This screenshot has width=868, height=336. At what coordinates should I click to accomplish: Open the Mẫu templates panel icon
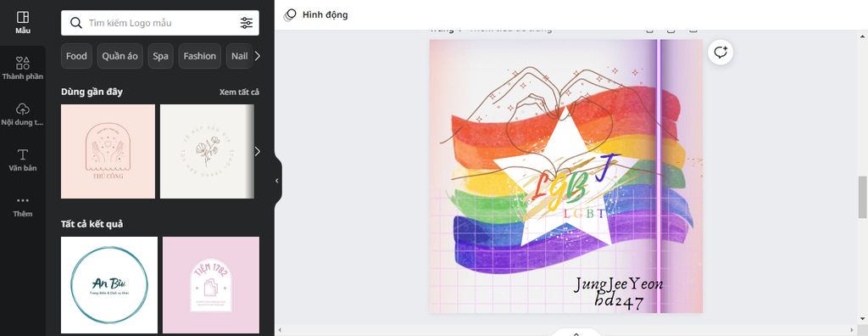pos(23,18)
